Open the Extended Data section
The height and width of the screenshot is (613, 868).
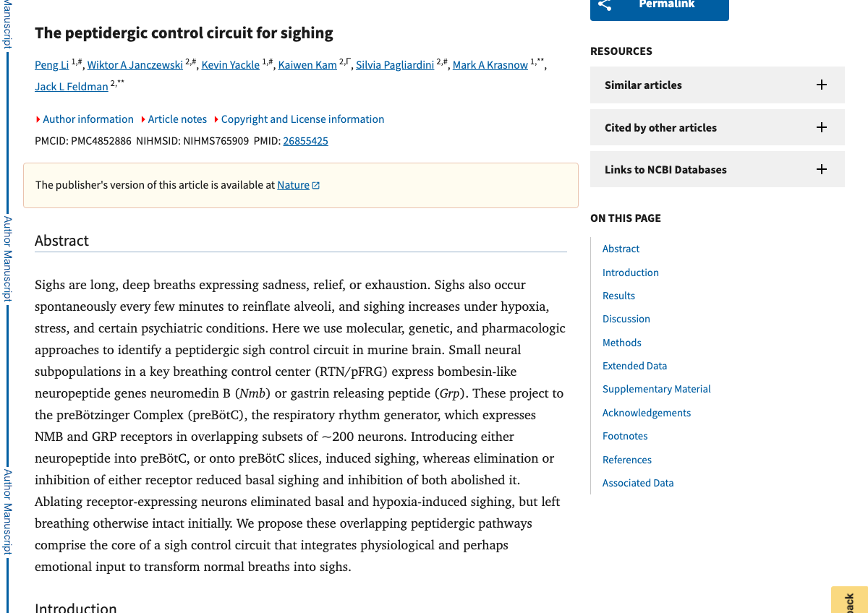click(634, 366)
